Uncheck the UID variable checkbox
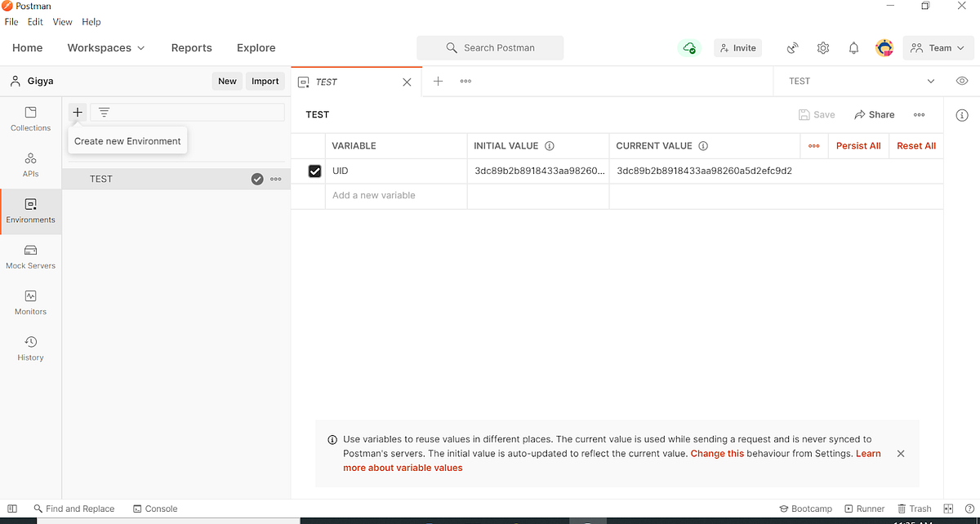Screen dimensions: 980x524 [x=314, y=171]
